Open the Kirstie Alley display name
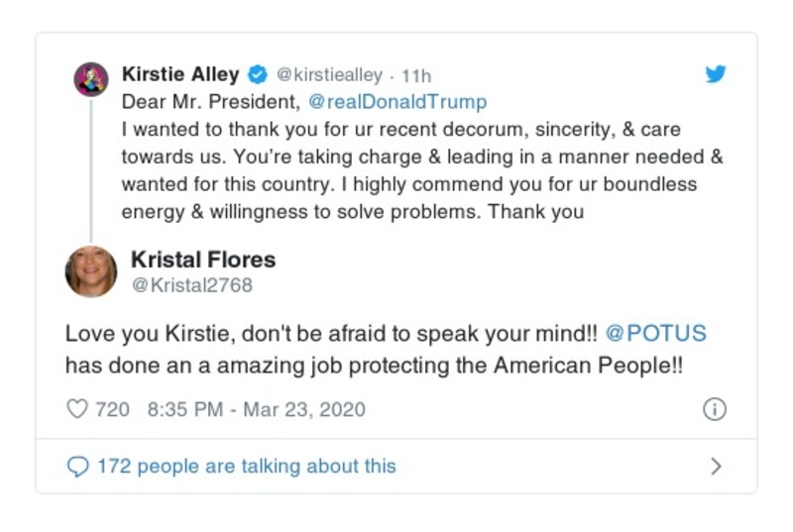This screenshot has width=793, height=532. point(180,74)
